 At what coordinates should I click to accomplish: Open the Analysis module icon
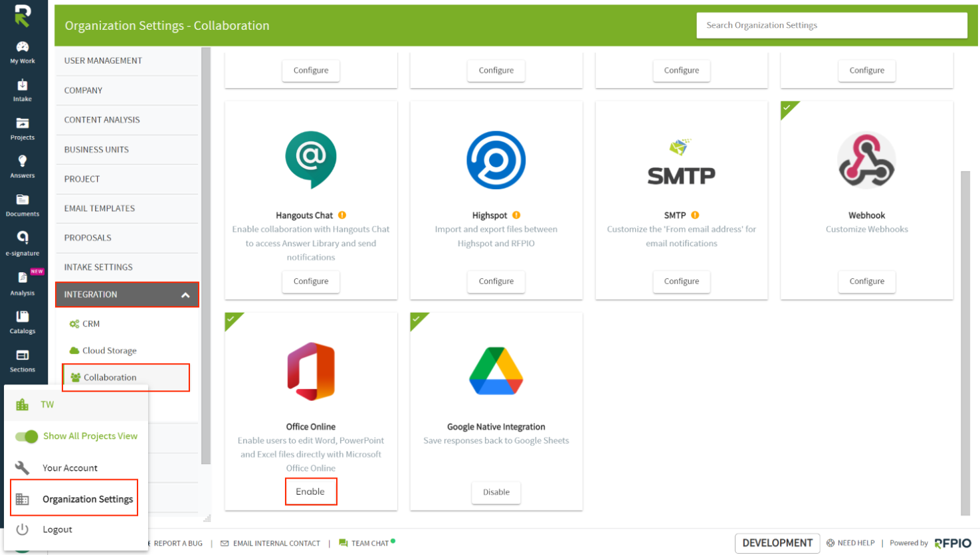click(x=23, y=277)
